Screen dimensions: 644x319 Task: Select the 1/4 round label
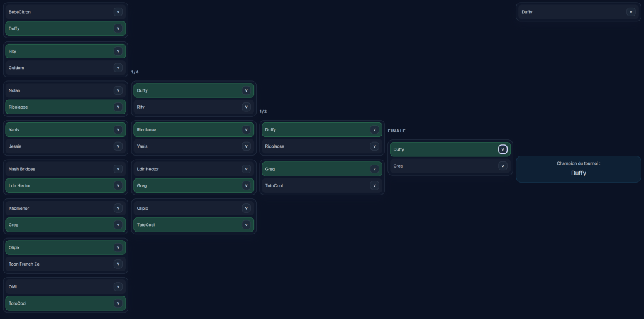point(135,72)
